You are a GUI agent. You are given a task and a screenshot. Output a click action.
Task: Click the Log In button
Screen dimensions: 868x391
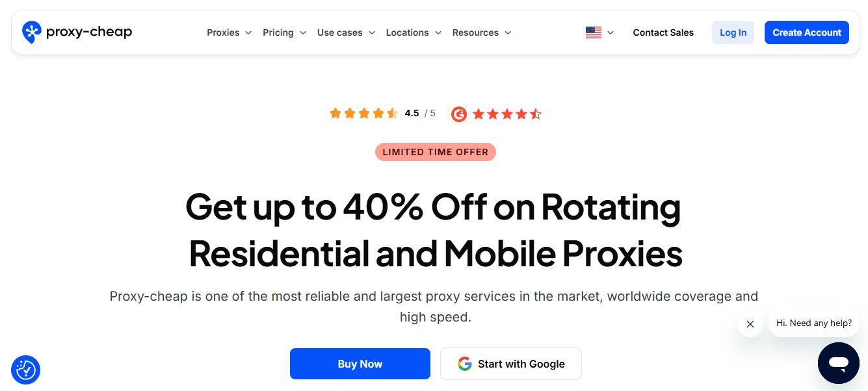[x=733, y=32]
